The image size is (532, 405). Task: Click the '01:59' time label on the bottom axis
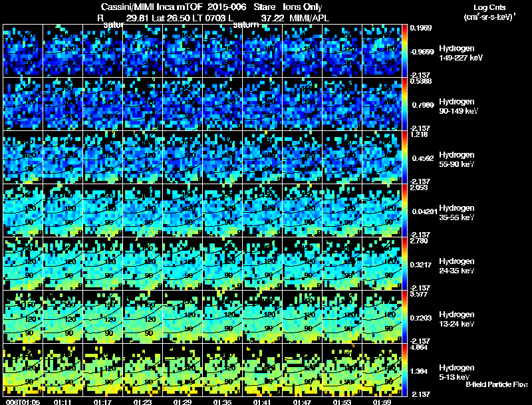click(x=382, y=402)
